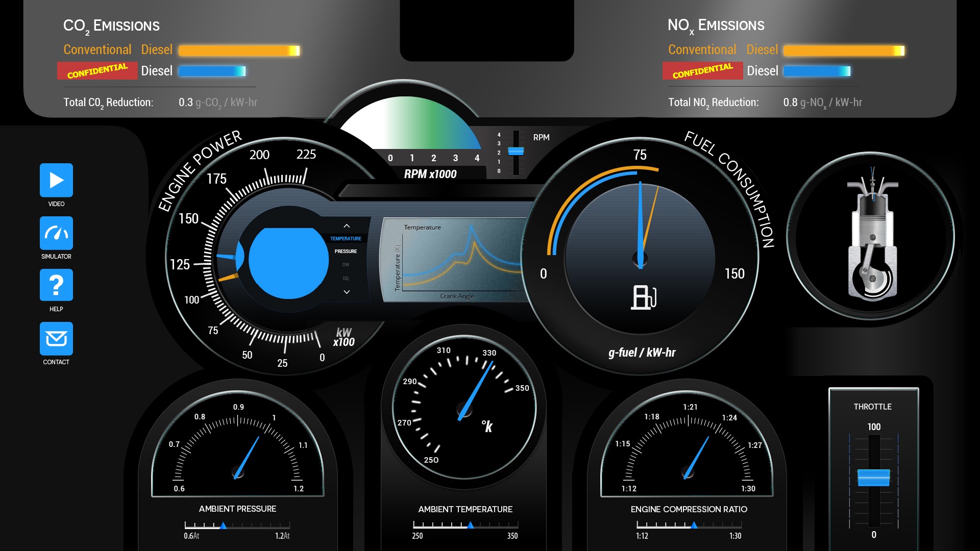980x551 pixels.
Task: Open the Contact envelope icon
Action: coord(56,338)
